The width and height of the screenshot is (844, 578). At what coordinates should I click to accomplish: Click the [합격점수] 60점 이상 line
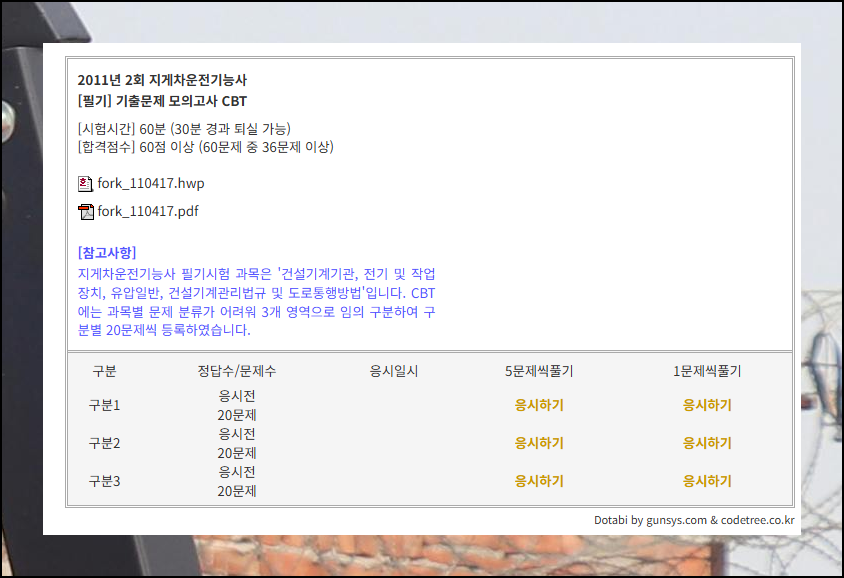coord(206,147)
